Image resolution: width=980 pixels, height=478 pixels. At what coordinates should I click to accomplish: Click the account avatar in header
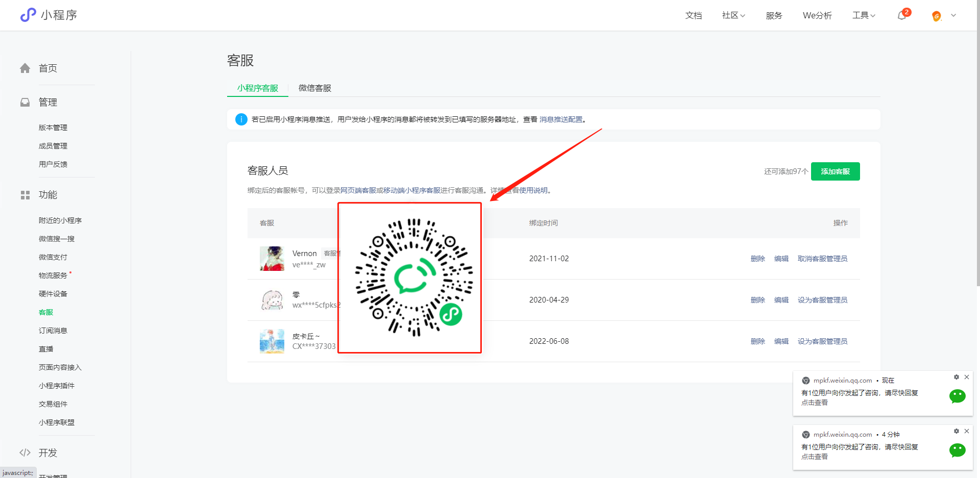937,16
